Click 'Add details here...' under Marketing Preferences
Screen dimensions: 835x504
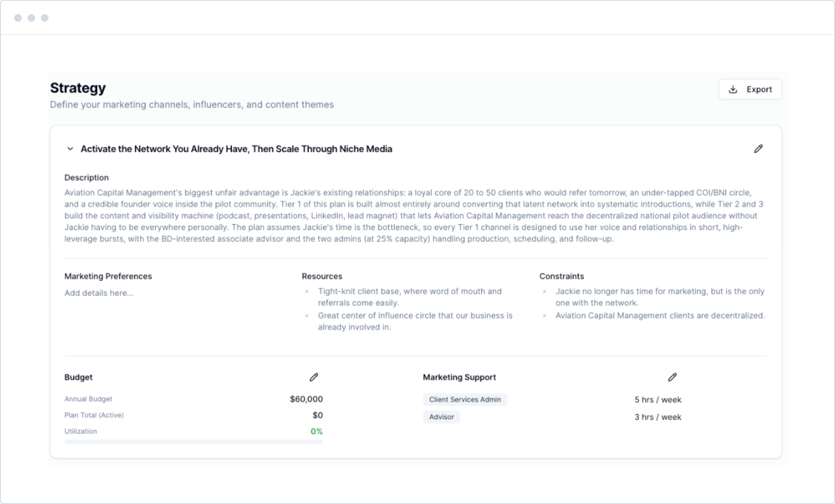[x=99, y=293]
